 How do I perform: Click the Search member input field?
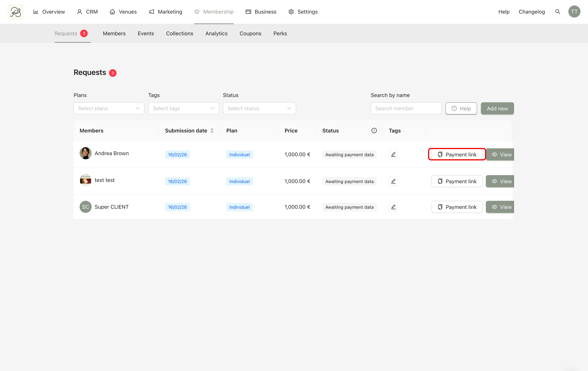click(x=406, y=108)
